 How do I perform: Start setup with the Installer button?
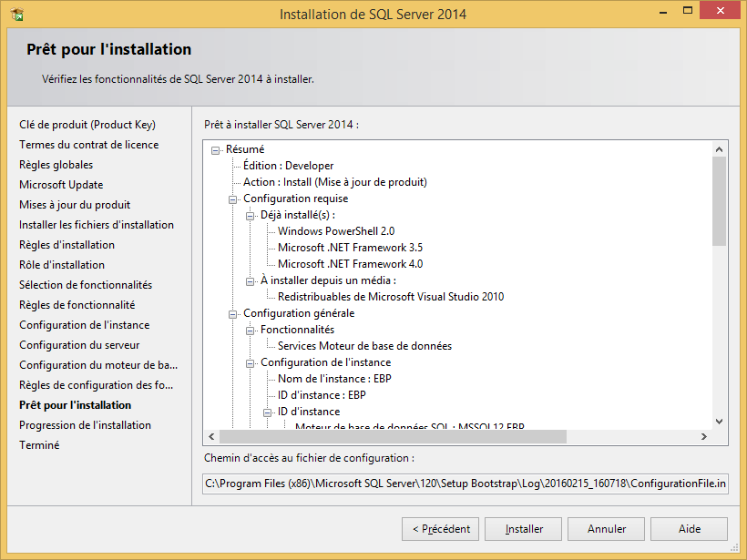coord(523,529)
